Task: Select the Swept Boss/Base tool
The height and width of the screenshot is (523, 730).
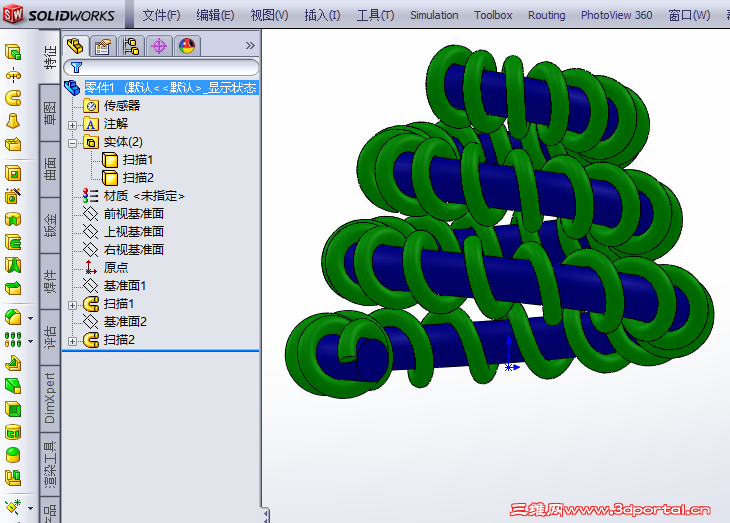Action: (13, 98)
